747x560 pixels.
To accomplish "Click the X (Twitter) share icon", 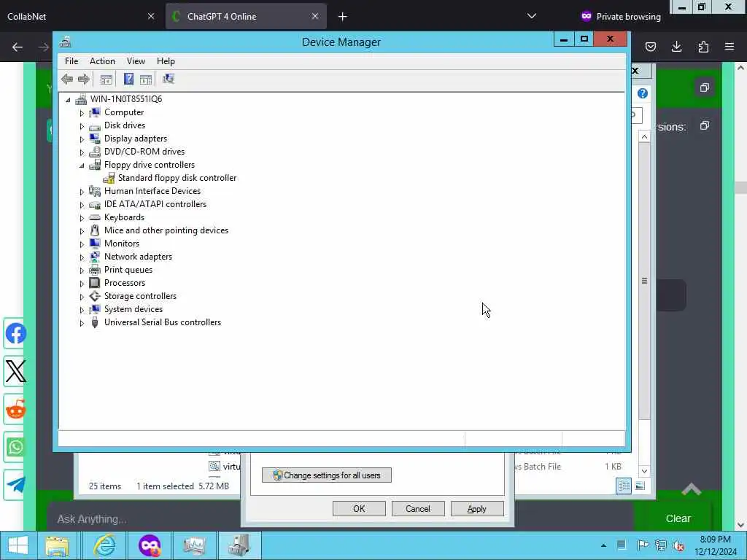I will [16, 371].
